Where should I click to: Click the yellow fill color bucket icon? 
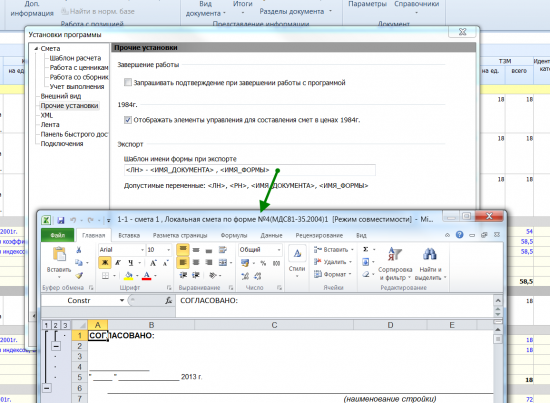coord(128,276)
